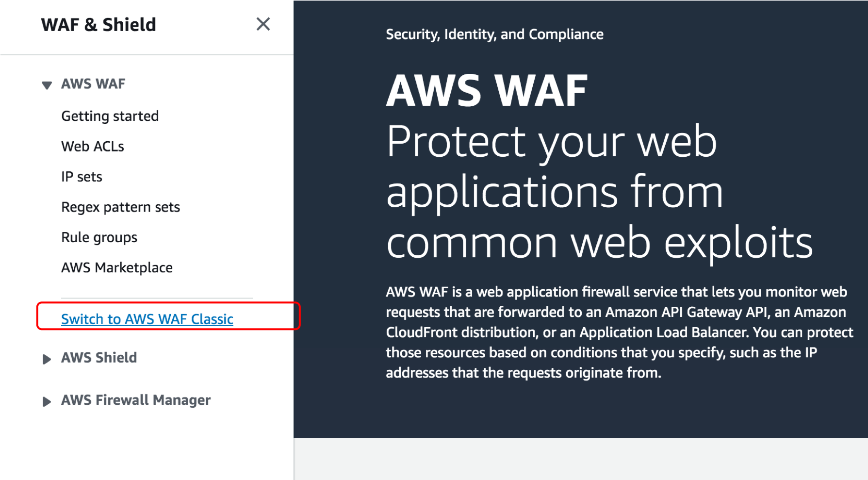Click the AWS WAF service description paragraph
The image size is (868, 480).
[x=619, y=332]
